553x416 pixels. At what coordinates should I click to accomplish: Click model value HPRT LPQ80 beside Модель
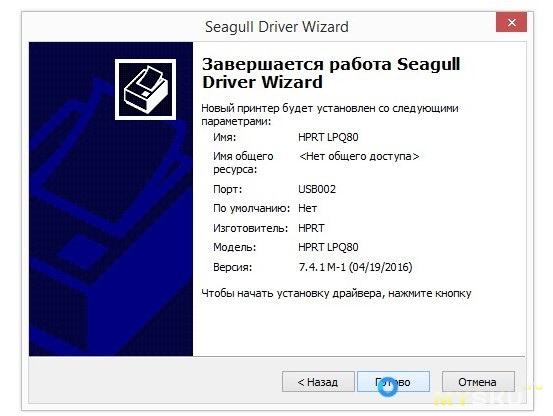(328, 247)
